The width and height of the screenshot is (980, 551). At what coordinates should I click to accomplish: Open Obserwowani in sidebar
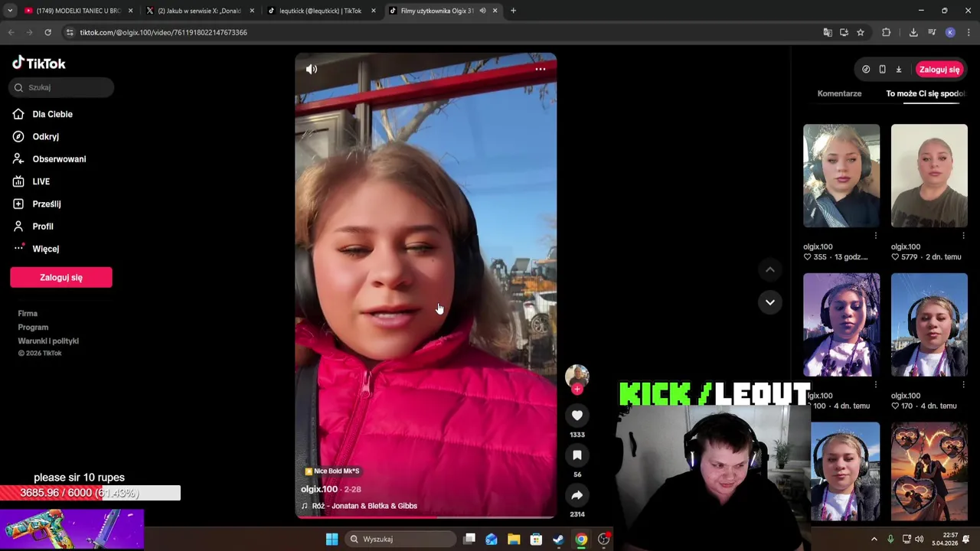click(x=60, y=159)
